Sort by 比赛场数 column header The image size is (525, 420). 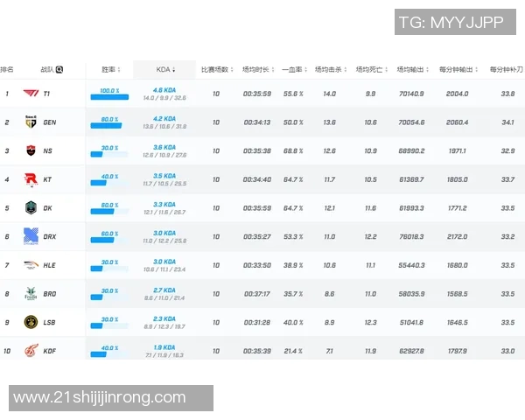pyautogui.click(x=215, y=69)
